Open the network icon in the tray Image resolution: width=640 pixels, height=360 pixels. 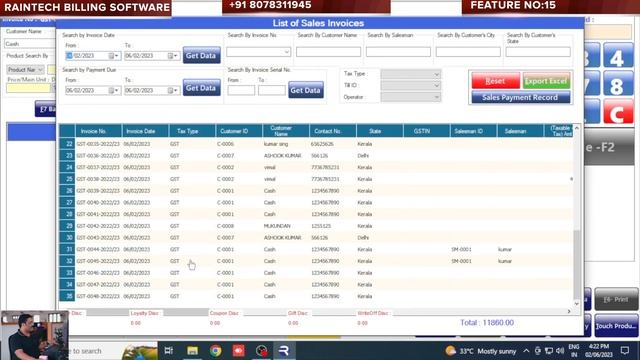coord(549,351)
